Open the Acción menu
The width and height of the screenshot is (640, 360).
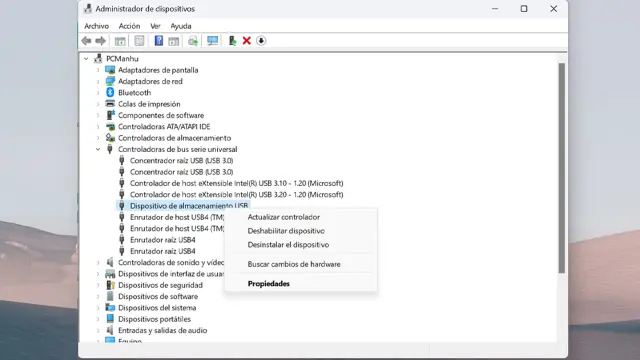click(x=129, y=26)
